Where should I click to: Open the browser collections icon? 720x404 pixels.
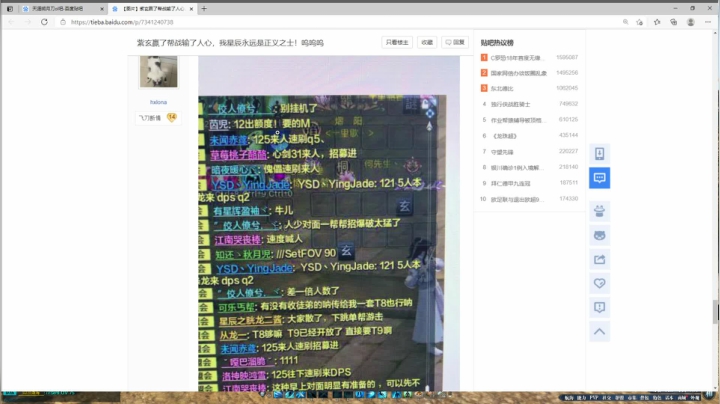(x=674, y=22)
